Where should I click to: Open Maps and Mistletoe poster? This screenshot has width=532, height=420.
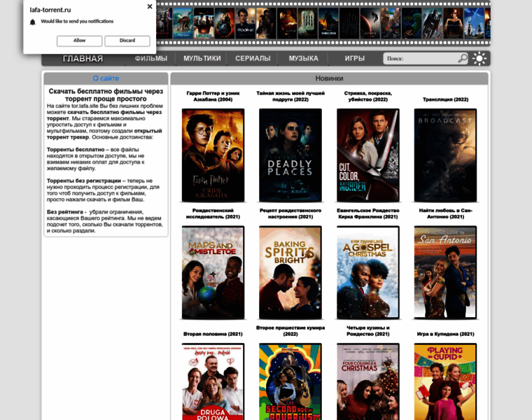tap(213, 273)
